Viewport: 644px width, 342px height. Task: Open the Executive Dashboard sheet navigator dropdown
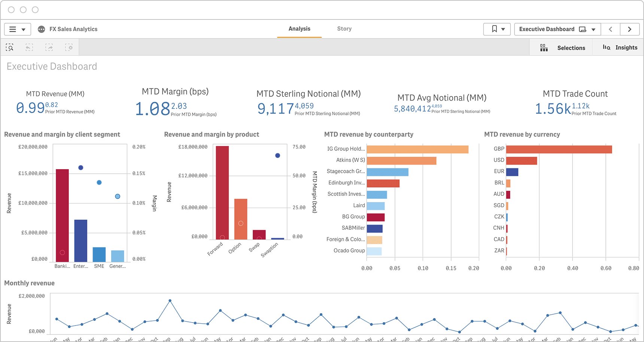pyautogui.click(x=593, y=29)
